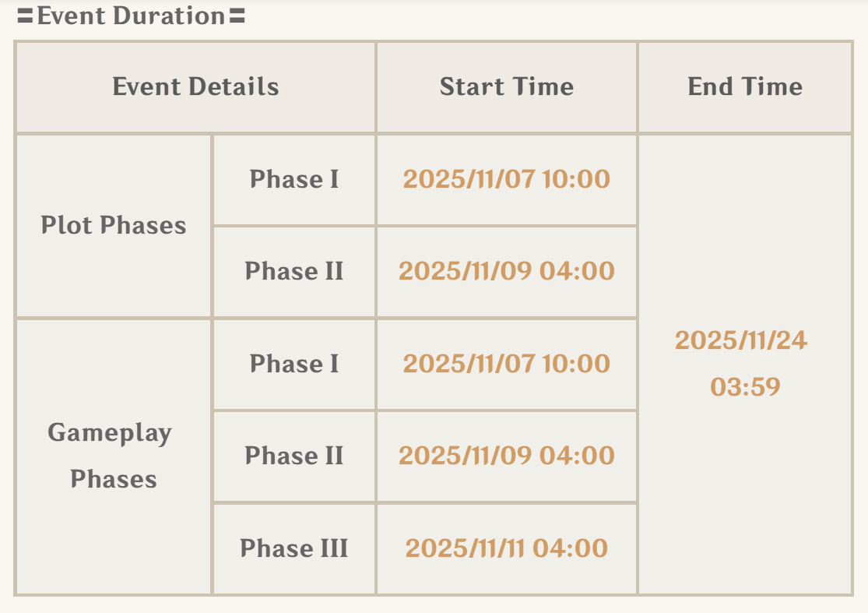Select Gameplay Phase II start time 2025/11/09 04:00

(x=506, y=456)
